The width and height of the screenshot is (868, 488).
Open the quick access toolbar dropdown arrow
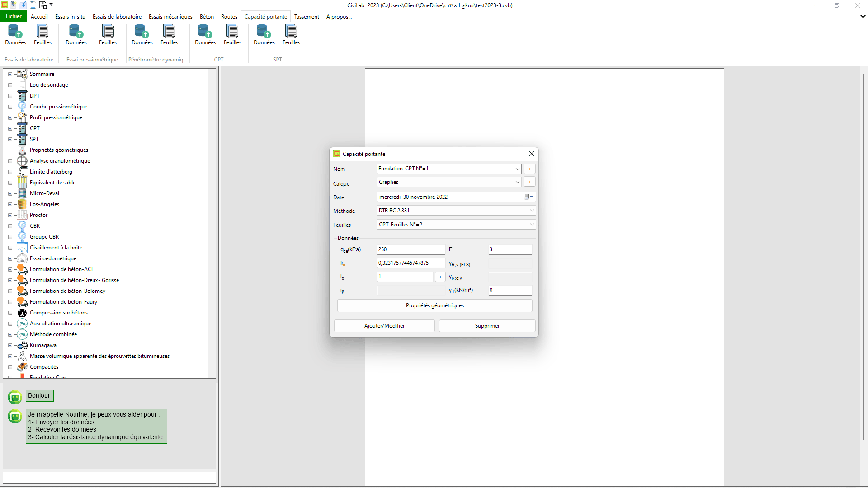pos(51,5)
